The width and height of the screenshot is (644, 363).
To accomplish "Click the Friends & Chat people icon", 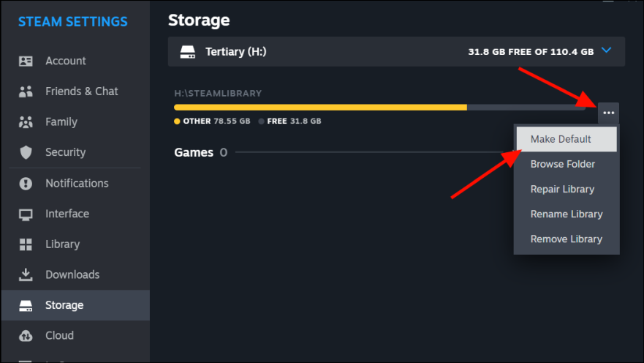I will point(26,91).
